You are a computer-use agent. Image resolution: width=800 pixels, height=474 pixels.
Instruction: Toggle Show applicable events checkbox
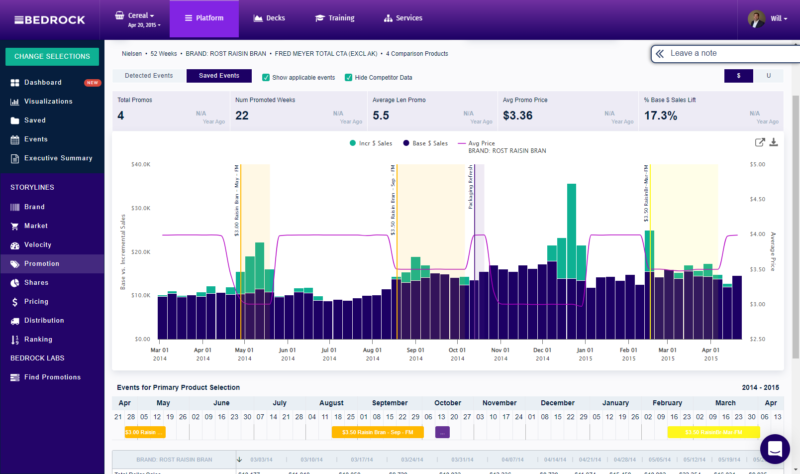pyautogui.click(x=265, y=78)
